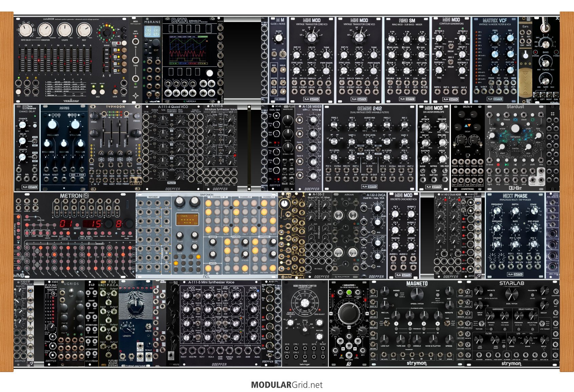Click the white round button on DATA
Screen dimensions: 574x392
tap(210, 73)
